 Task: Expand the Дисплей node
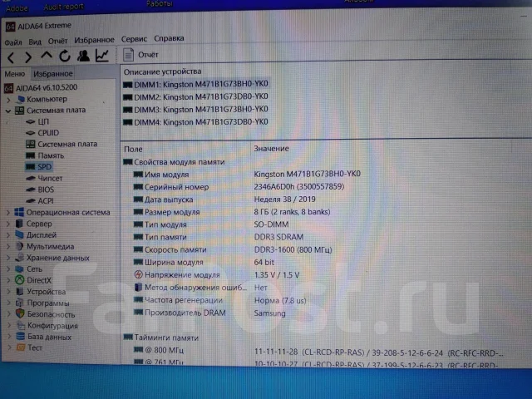[x=8, y=235]
